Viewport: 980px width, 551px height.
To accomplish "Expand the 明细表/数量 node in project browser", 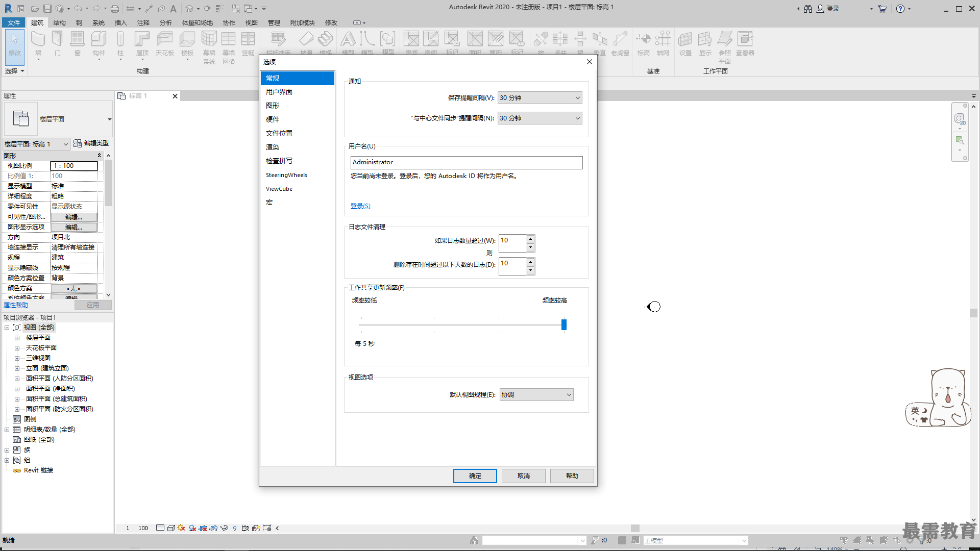I will point(7,430).
